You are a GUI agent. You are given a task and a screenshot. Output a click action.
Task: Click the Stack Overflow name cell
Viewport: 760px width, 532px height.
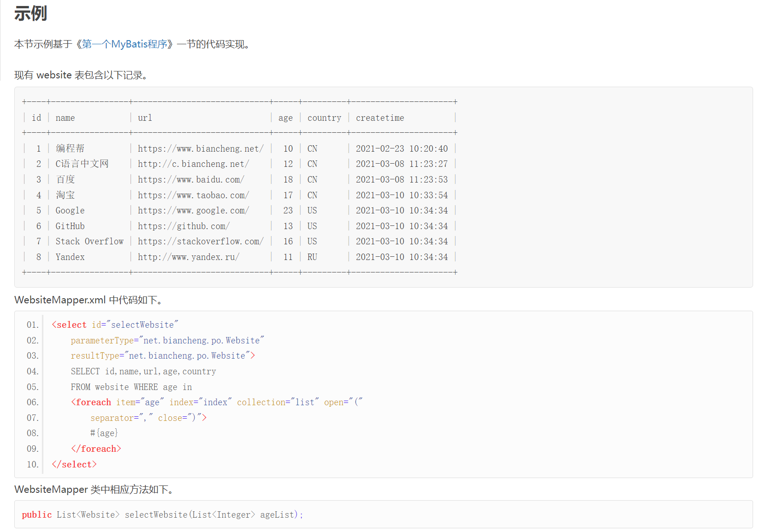[89, 242]
